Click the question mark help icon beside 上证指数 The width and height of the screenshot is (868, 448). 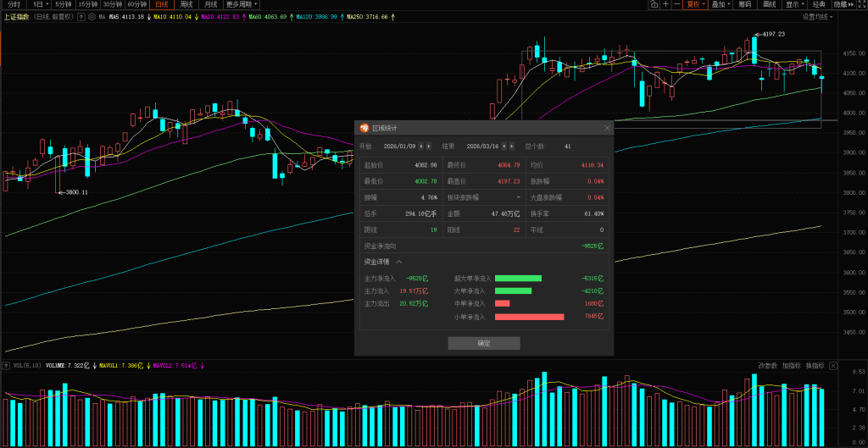click(79, 16)
